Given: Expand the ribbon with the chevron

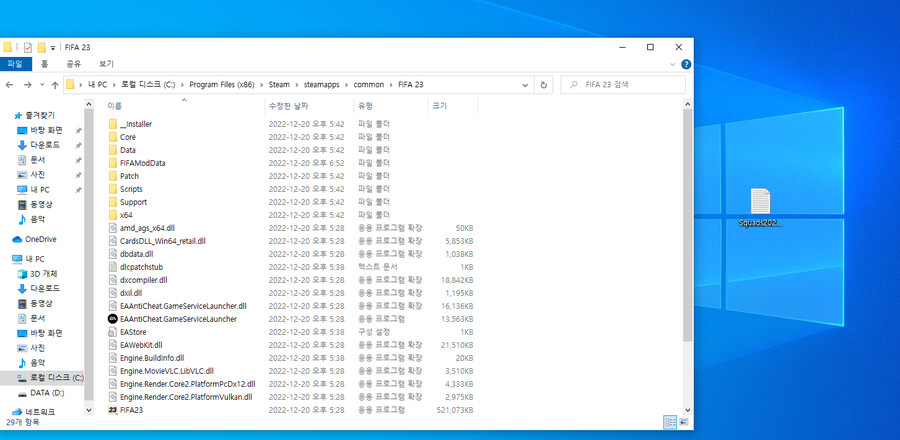Looking at the screenshot, I should coord(673,64).
